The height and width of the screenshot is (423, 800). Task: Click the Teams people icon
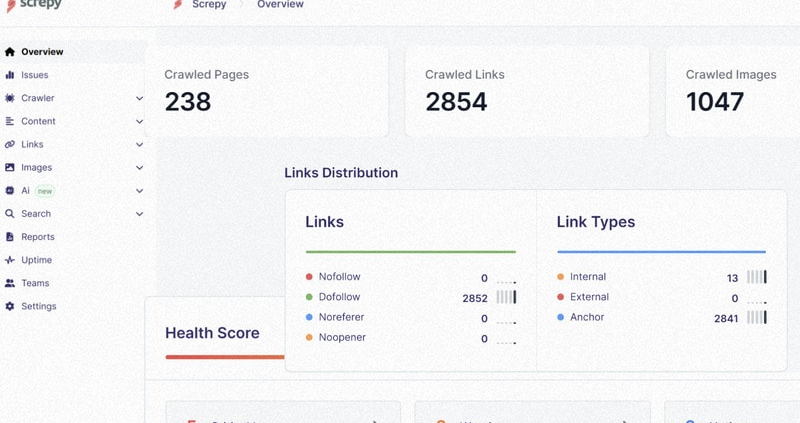10,283
